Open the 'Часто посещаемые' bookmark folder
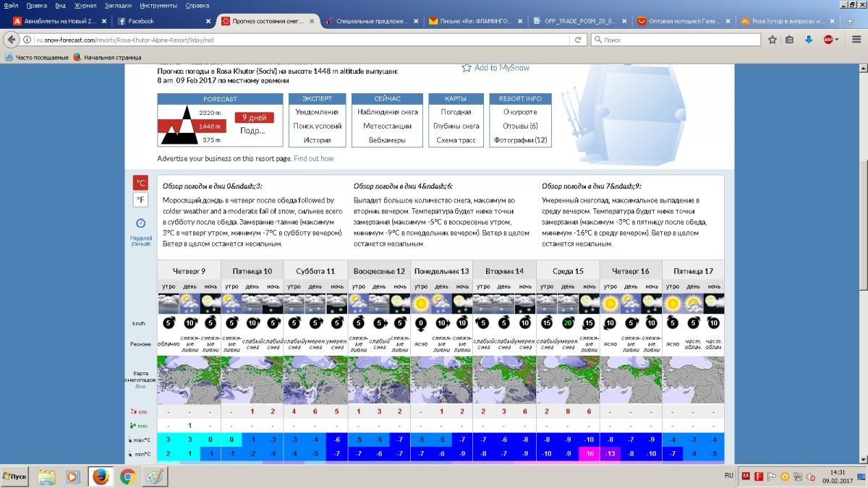Screen dimensions: 868x488 pos(37,57)
